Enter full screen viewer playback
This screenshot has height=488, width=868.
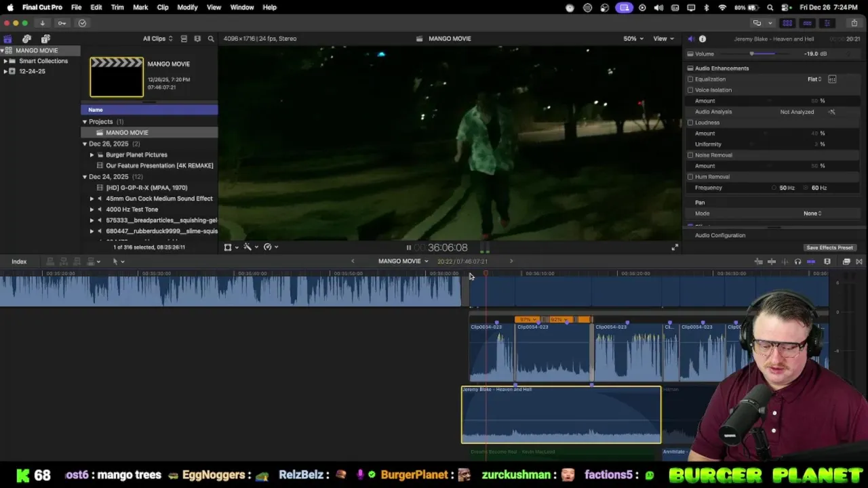pyautogui.click(x=675, y=247)
